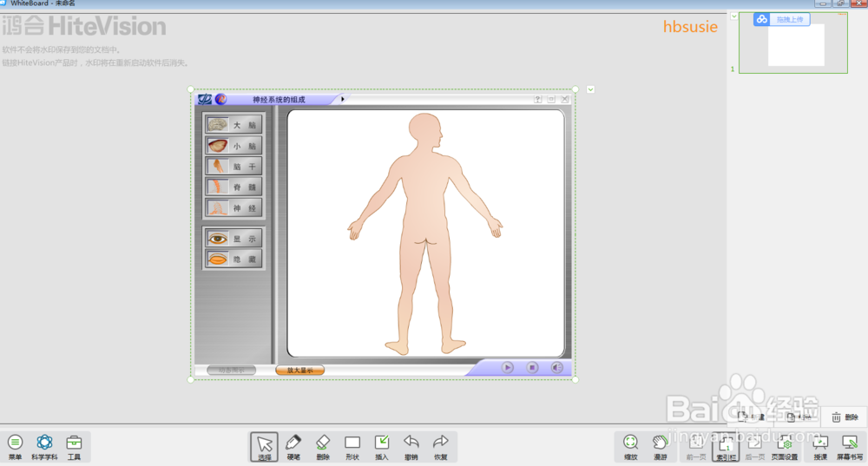Click the 插入 insert tool
868x466 pixels.
(x=382, y=447)
